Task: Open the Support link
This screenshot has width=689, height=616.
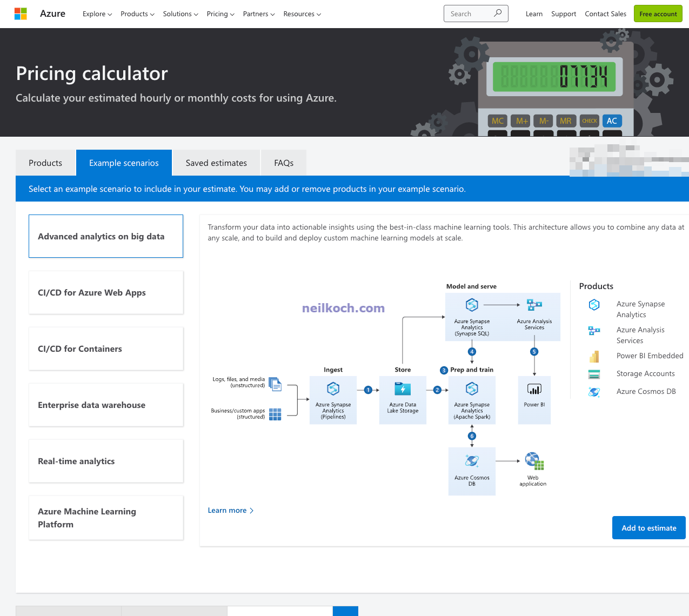Action: pos(564,14)
